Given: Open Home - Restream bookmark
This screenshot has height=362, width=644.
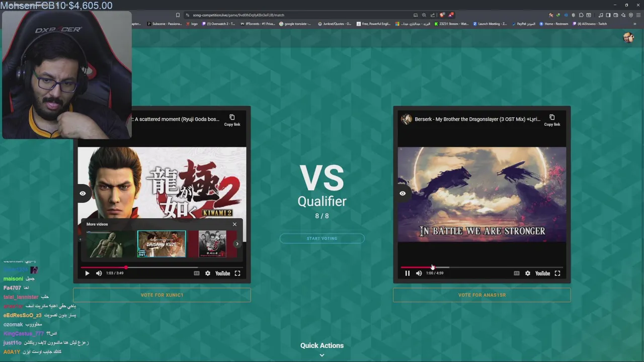Looking at the screenshot, I should point(553,24).
